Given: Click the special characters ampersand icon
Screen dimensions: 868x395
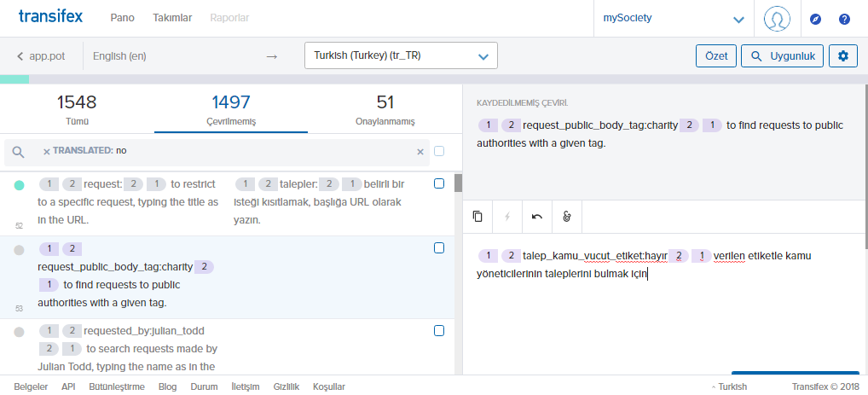Looking at the screenshot, I should pyautogui.click(x=566, y=217).
